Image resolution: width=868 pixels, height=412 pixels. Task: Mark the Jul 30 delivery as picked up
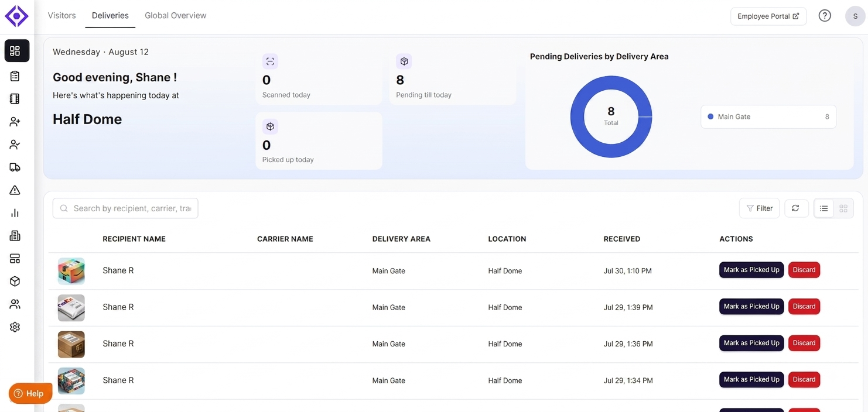tap(751, 270)
